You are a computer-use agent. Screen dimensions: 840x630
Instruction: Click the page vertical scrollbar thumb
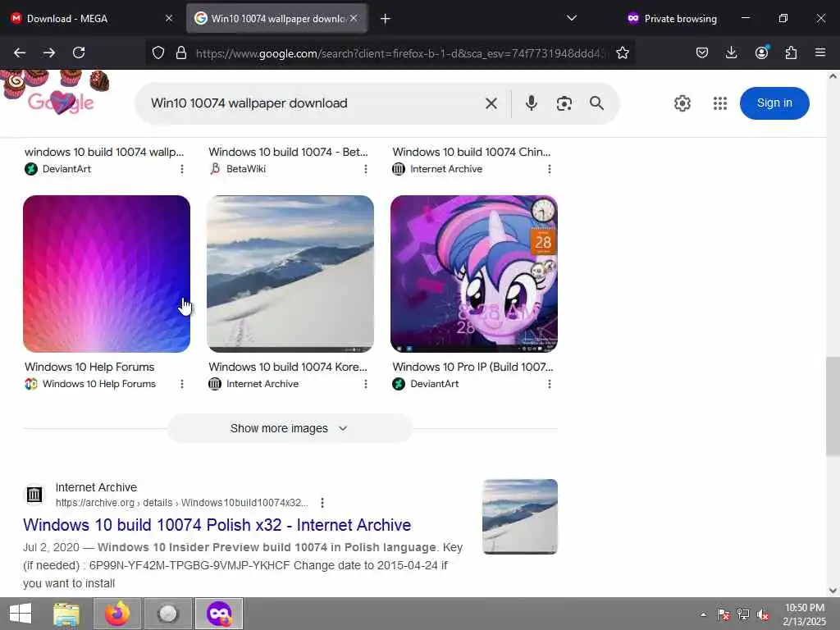[x=833, y=406]
